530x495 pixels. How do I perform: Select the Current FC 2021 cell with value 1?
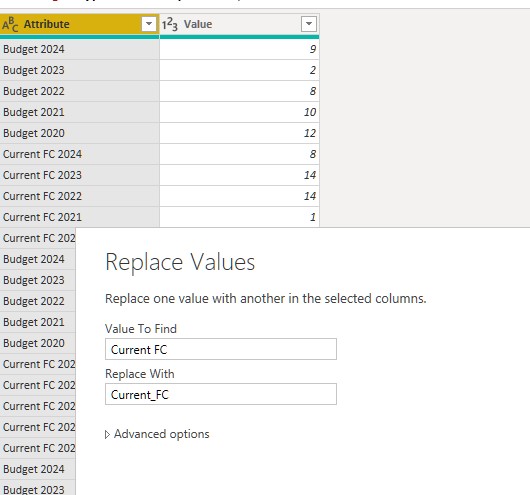tap(79, 217)
